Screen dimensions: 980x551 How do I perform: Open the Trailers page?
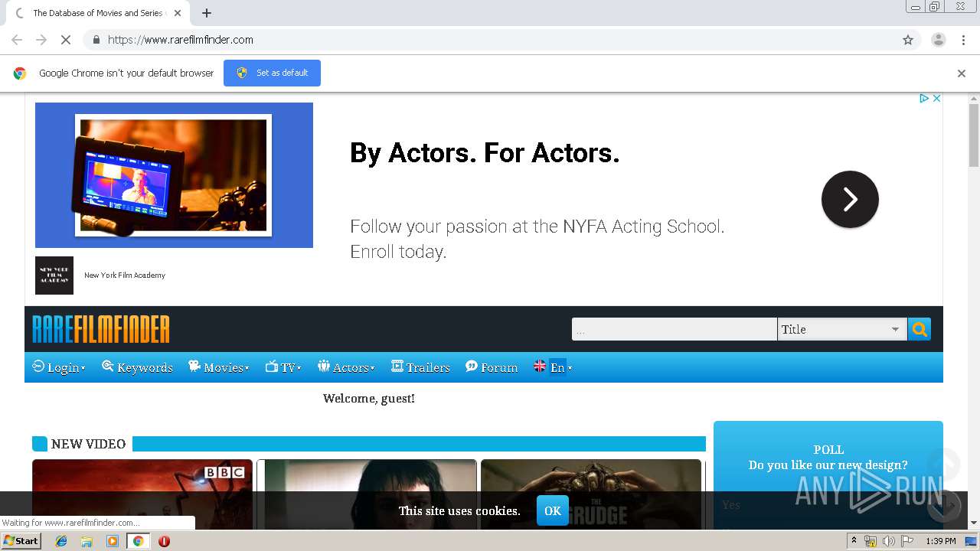(x=420, y=367)
